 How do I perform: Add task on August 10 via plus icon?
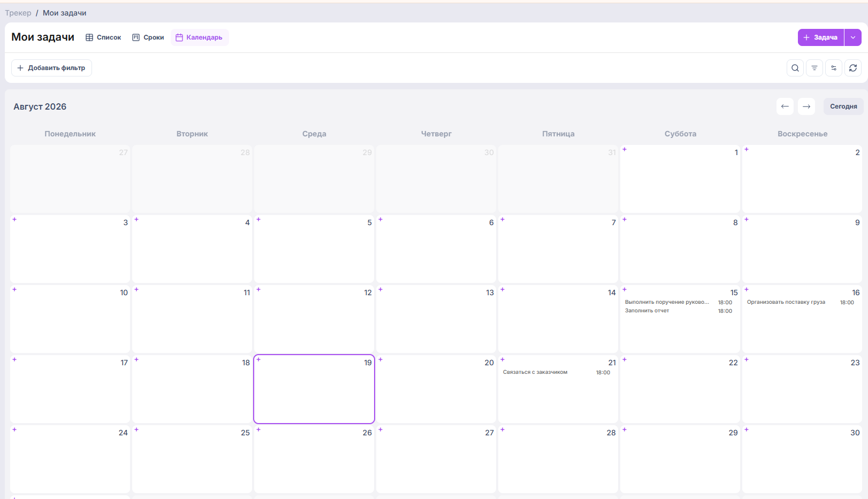(14, 289)
